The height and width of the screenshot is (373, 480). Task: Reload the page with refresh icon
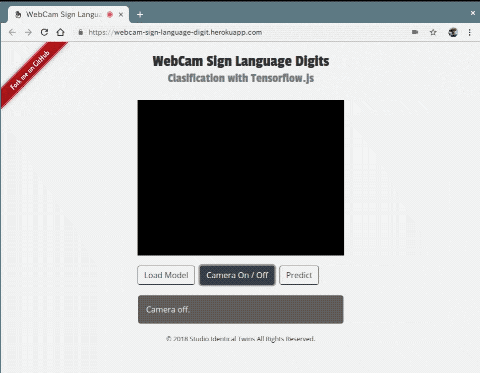coord(44,32)
